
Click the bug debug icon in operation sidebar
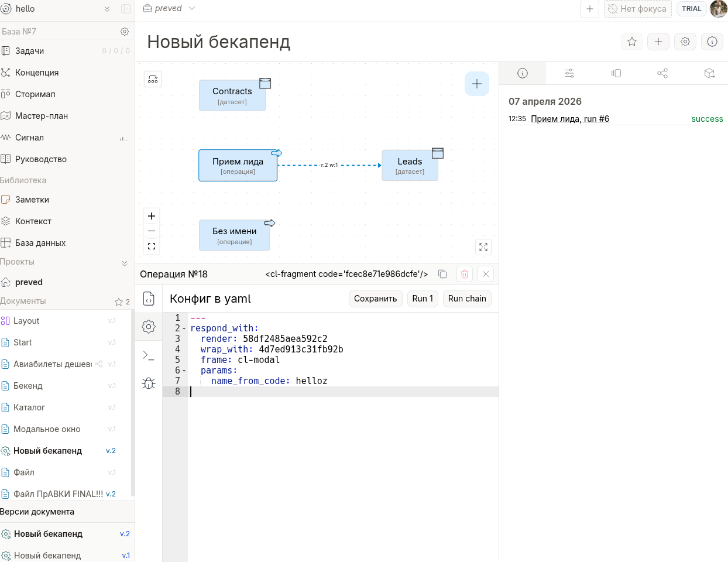coord(149,383)
